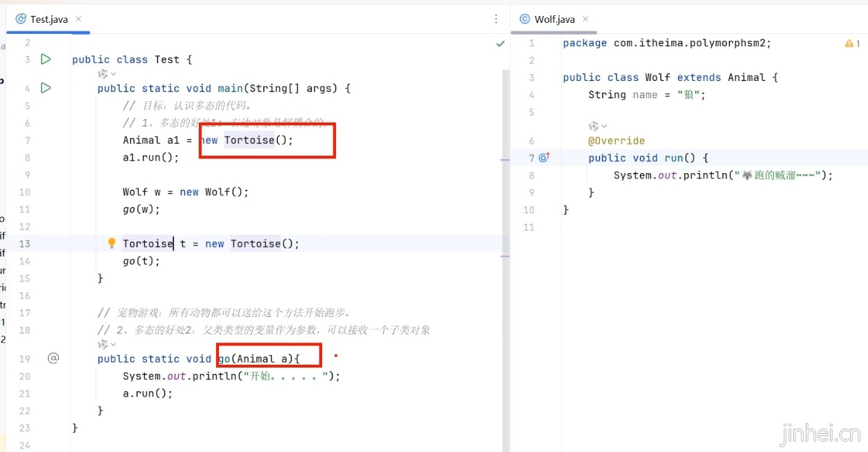Run the Test class from the gutter
Image resolution: width=868 pixels, height=452 pixels.
pyautogui.click(x=46, y=60)
